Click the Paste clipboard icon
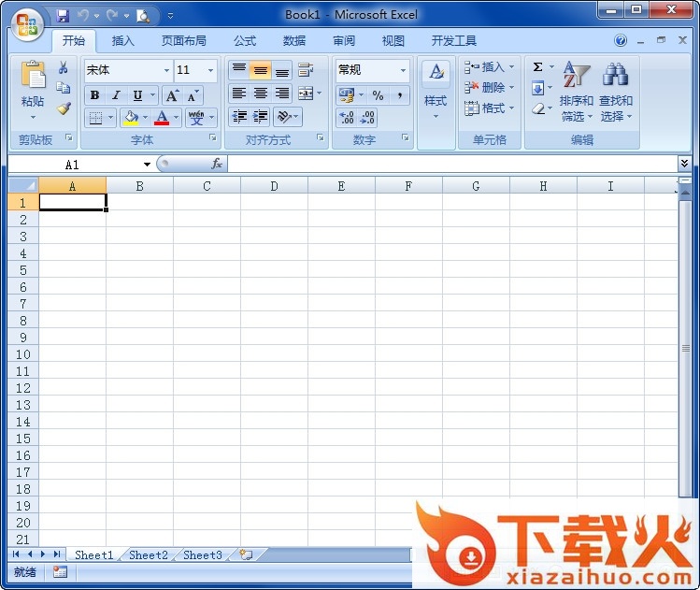 pos(33,74)
